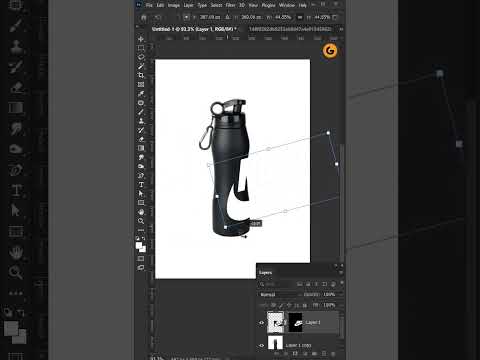The width and height of the screenshot is (480, 360).
Task: Click the X position field in options bar
Action: coord(210,17)
